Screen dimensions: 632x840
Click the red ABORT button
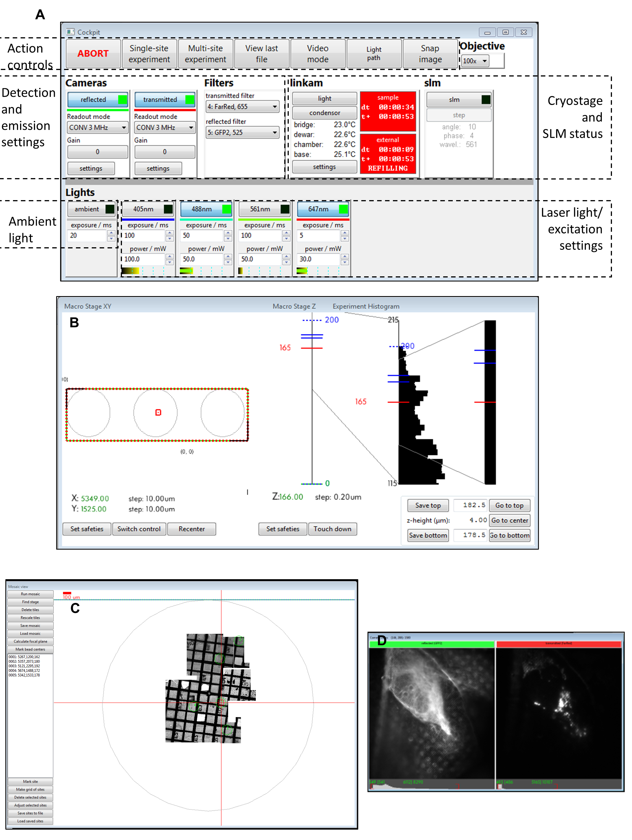[x=93, y=54]
